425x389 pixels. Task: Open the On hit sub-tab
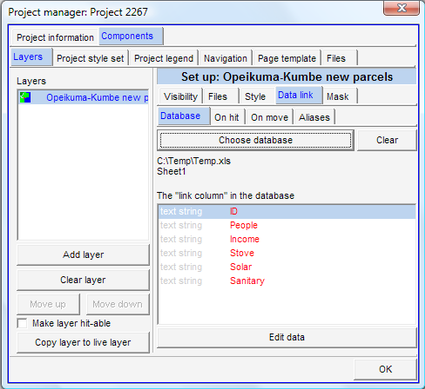pyautogui.click(x=228, y=117)
